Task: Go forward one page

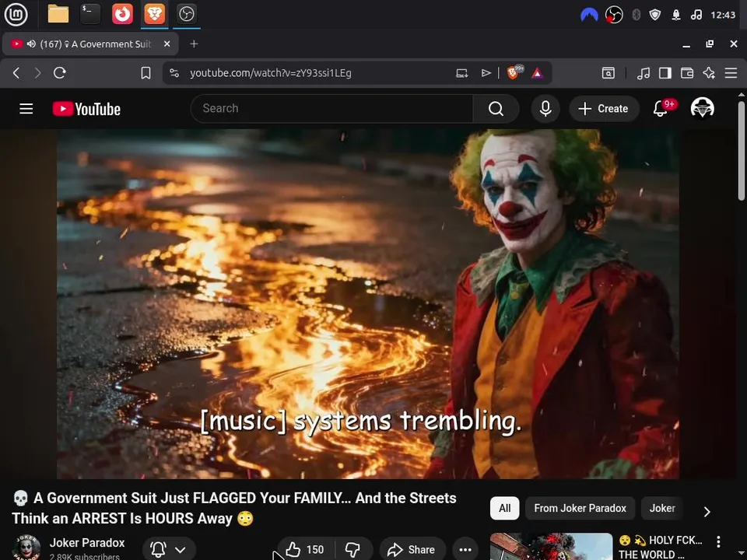Action: tap(37, 73)
